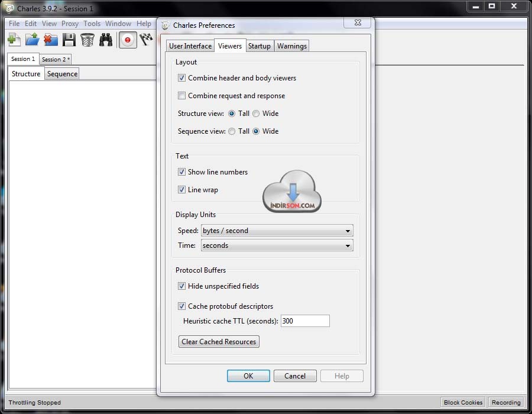The image size is (532, 414).
Task: Switch to the Sequence view tab
Action: click(62, 74)
